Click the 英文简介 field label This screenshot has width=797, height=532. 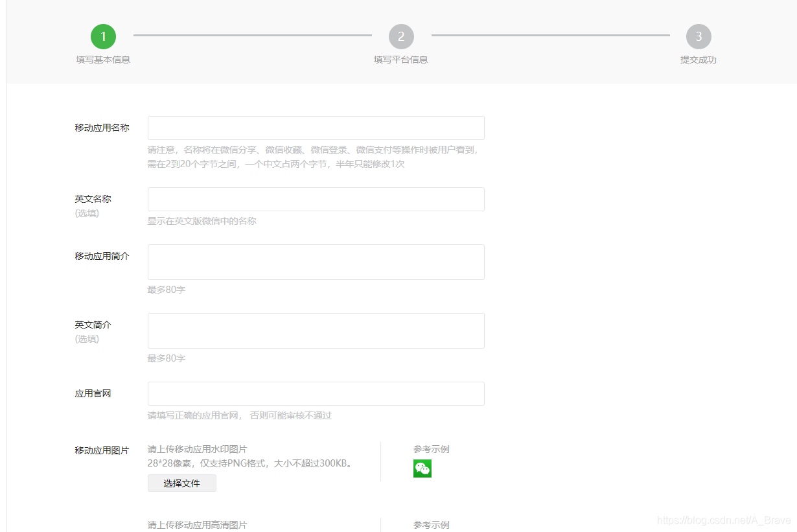coord(93,325)
